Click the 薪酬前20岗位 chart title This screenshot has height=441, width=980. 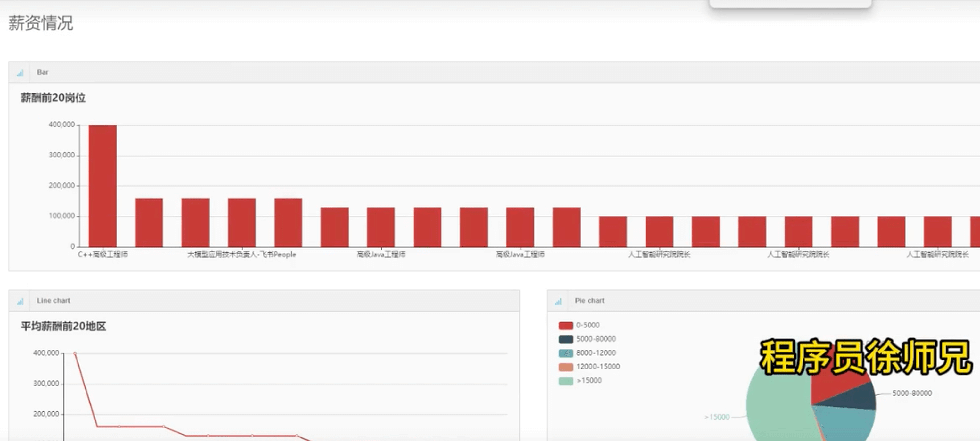pyautogui.click(x=53, y=98)
